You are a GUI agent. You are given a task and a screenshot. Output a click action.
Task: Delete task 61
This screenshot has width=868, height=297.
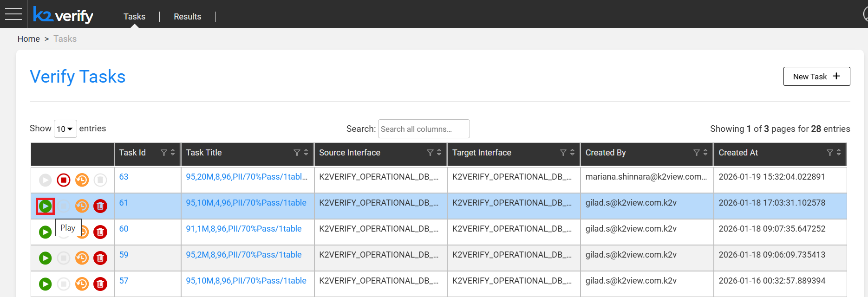pos(100,206)
